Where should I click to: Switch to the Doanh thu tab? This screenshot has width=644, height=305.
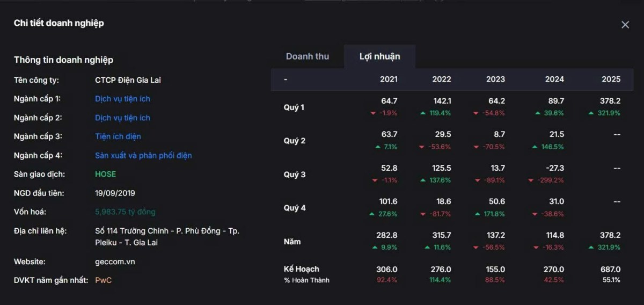[x=308, y=56]
